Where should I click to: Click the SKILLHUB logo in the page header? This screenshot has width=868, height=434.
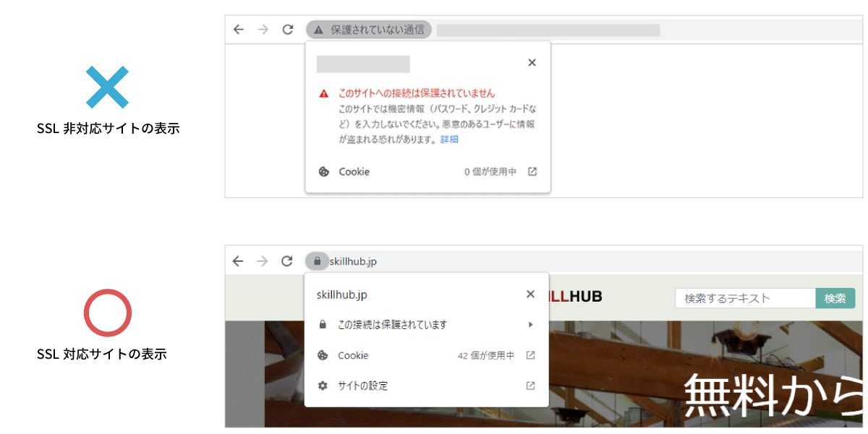pos(576,297)
